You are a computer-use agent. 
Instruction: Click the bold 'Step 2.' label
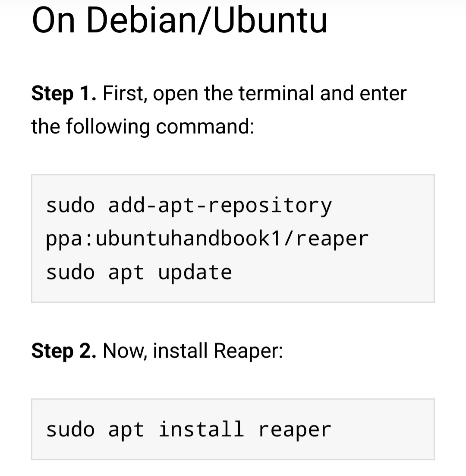click(64, 351)
